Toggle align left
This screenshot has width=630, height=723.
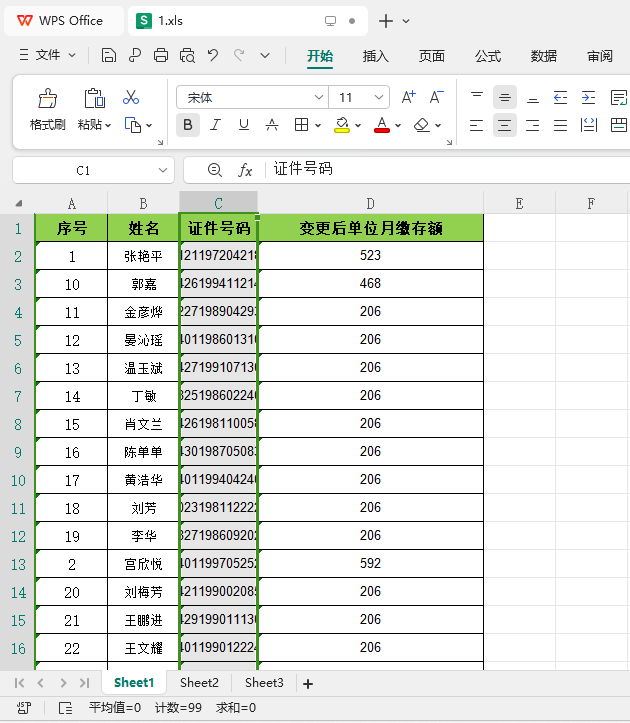coord(476,125)
